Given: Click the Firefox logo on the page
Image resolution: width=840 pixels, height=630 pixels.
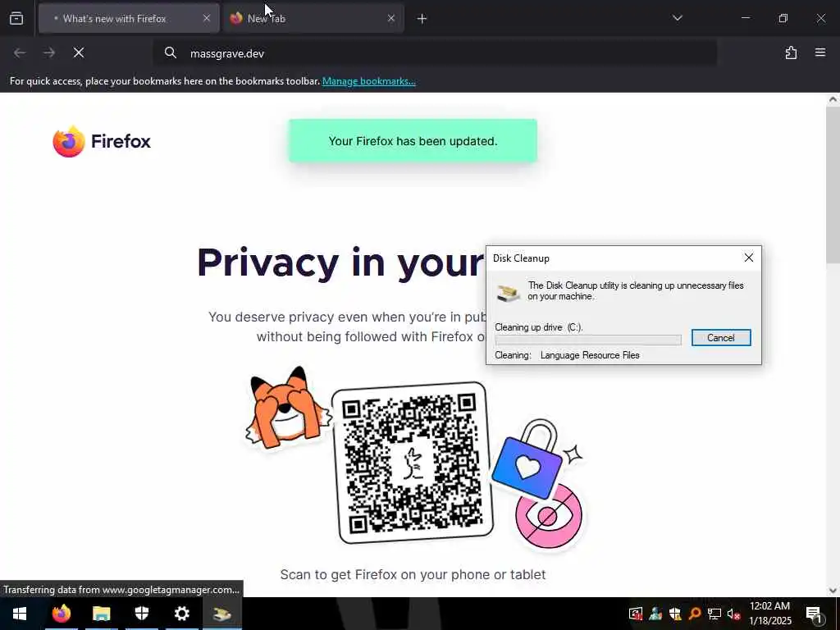Looking at the screenshot, I should pos(102,141).
